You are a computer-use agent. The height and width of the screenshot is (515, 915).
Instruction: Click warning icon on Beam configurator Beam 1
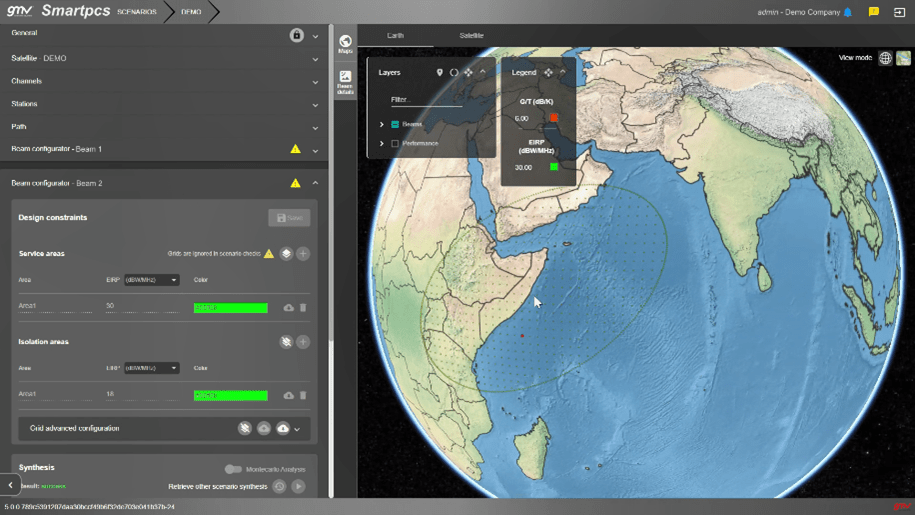pyautogui.click(x=295, y=149)
